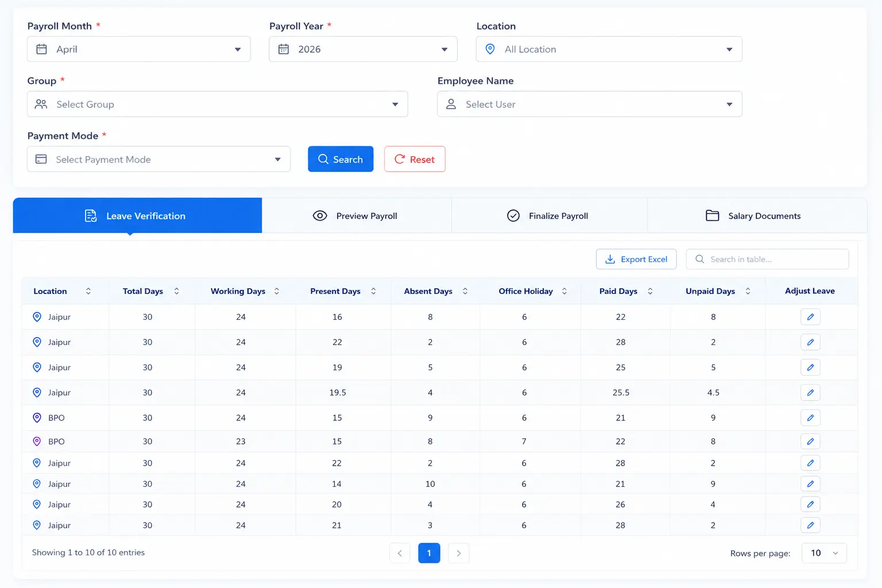Screen dimensions: 882x588
Task: Click purple location pin in BPO row with 7 holidays
Action: coord(37,442)
